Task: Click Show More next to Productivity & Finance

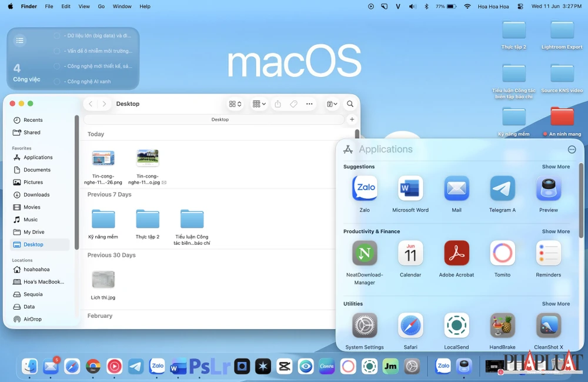Action: 556,231
